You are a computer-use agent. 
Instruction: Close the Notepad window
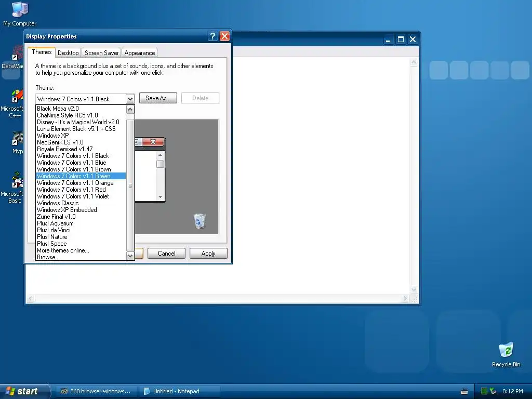[413, 39]
